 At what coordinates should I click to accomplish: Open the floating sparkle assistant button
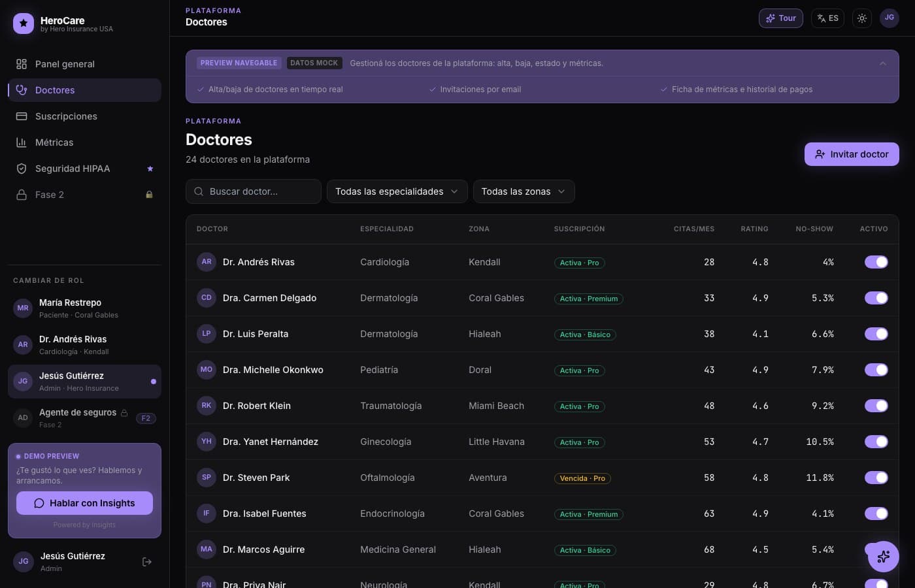pos(884,557)
